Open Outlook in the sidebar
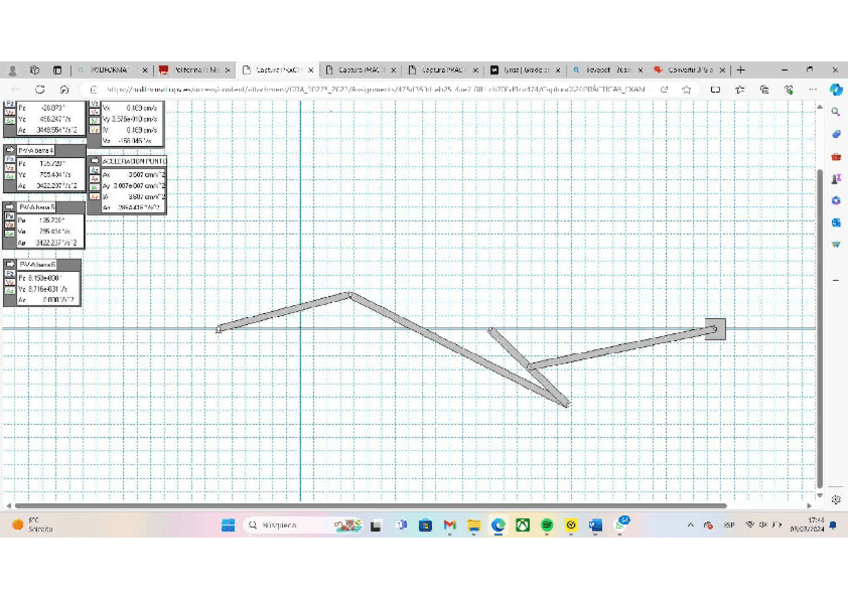Screen dimensions: 848x599 (x=836, y=222)
